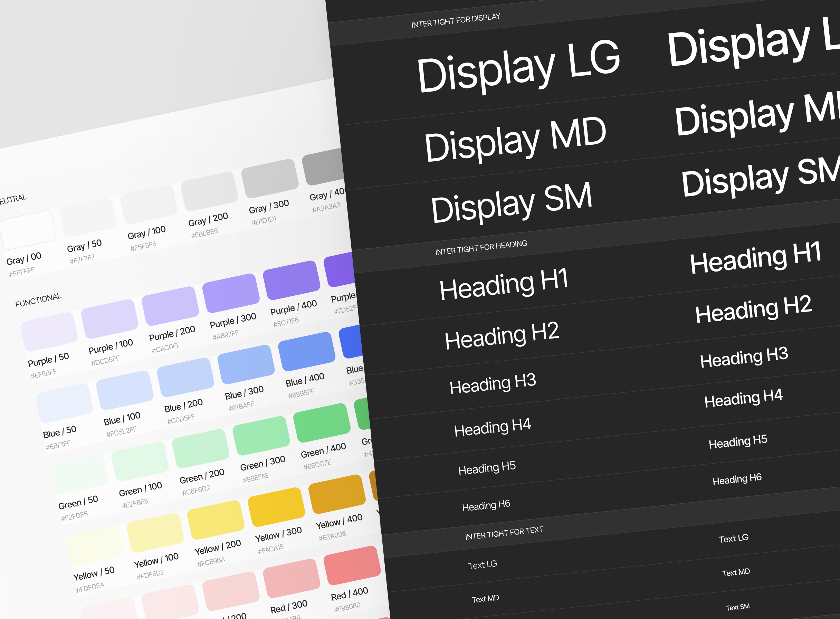Select the hex code #D1D1D1

click(x=264, y=220)
